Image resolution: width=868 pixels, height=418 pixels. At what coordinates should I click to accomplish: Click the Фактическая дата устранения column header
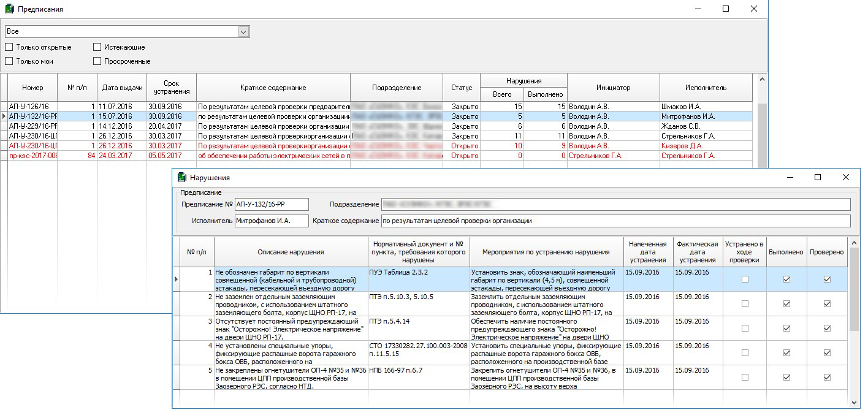[698, 252]
